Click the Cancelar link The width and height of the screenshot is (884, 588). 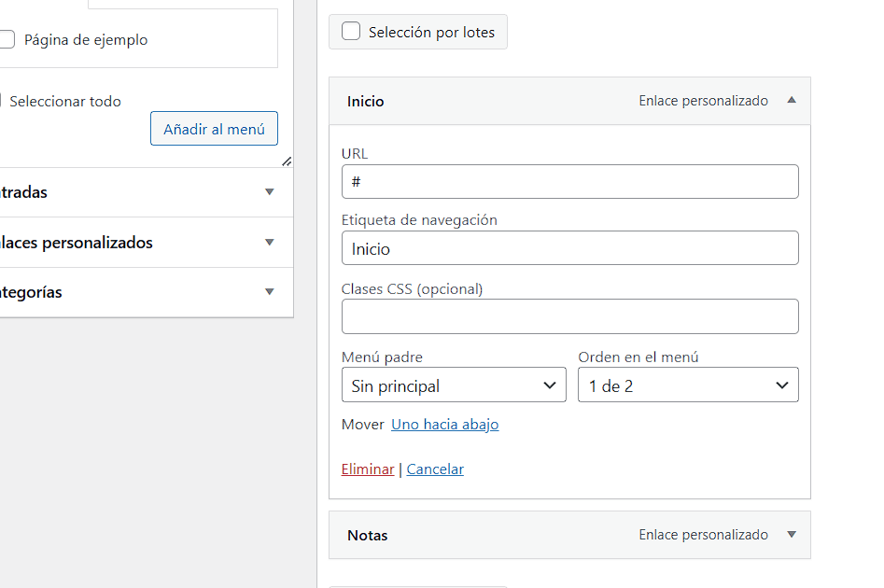[435, 469]
